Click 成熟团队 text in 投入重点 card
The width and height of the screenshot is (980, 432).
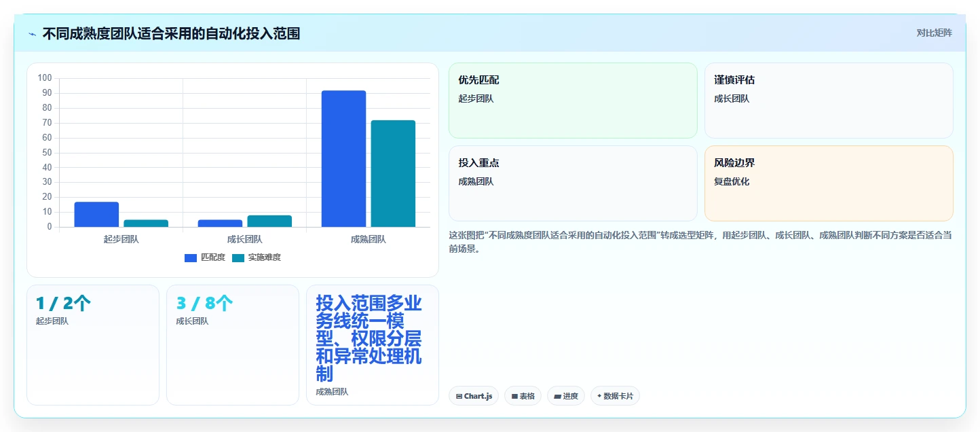click(476, 182)
